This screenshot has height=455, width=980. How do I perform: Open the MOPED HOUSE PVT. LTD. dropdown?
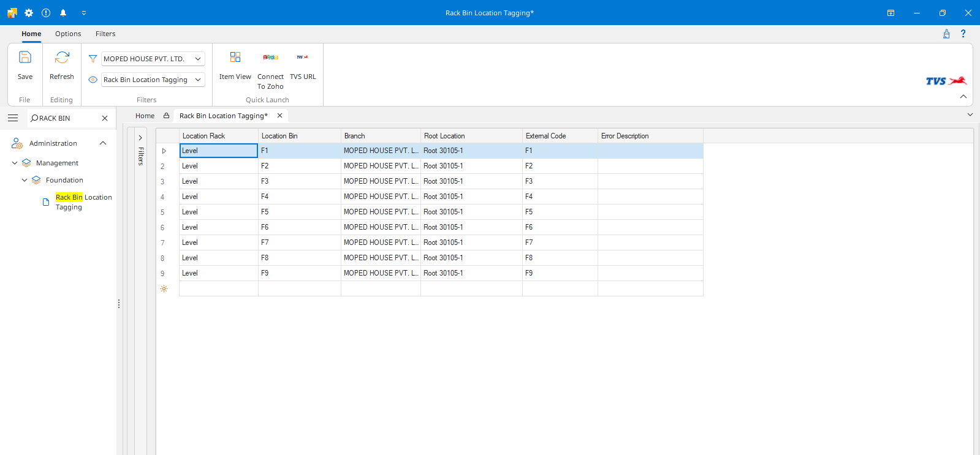pyautogui.click(x=198, y=59)
